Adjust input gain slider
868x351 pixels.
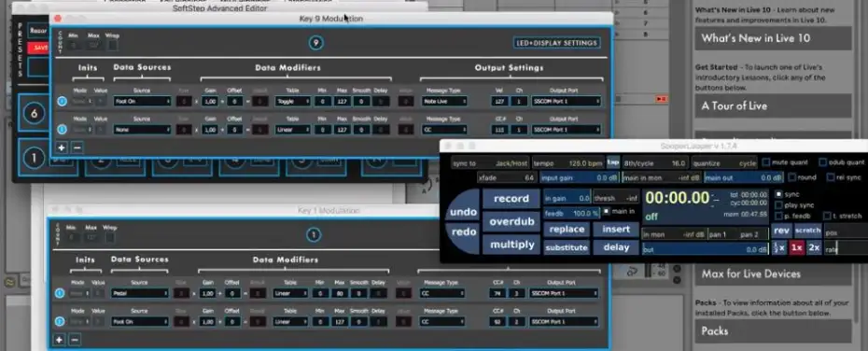[580, 178]
